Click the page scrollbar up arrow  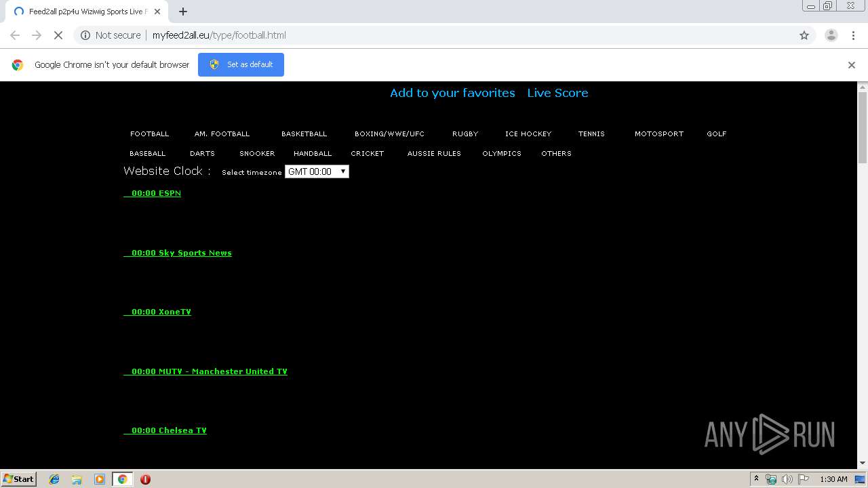[863, 87]
